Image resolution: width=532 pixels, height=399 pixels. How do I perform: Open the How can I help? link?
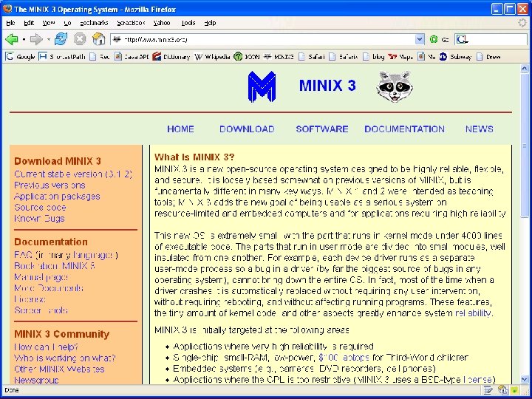(46, 347)
